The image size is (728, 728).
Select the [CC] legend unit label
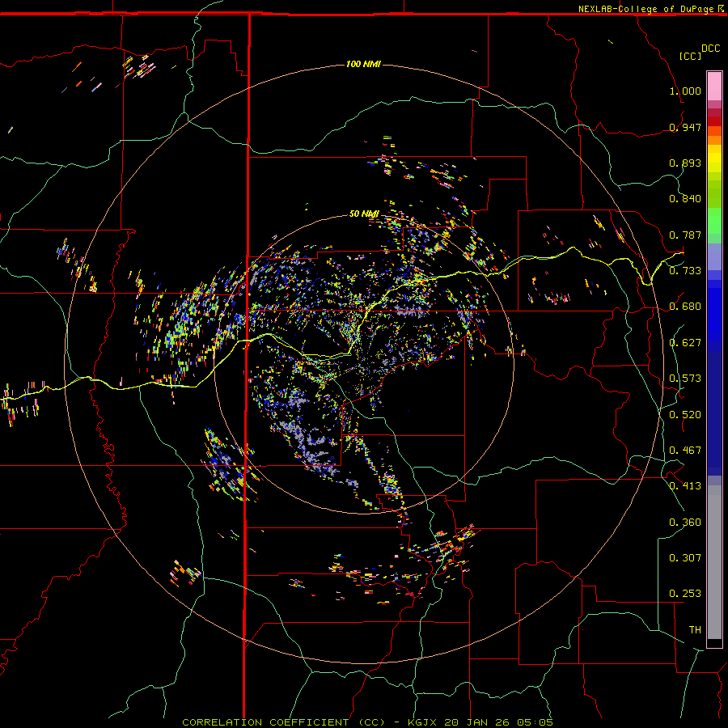(x=691, y=56)
